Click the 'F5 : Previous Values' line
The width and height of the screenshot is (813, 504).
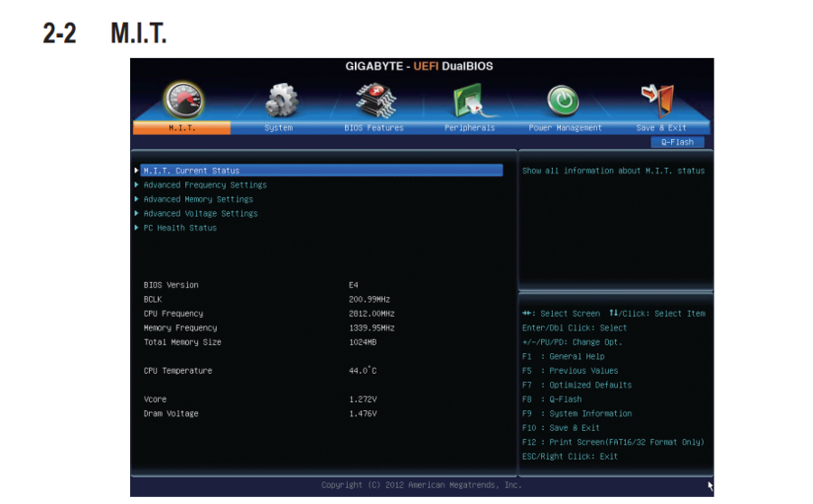(x=570, y=370)
